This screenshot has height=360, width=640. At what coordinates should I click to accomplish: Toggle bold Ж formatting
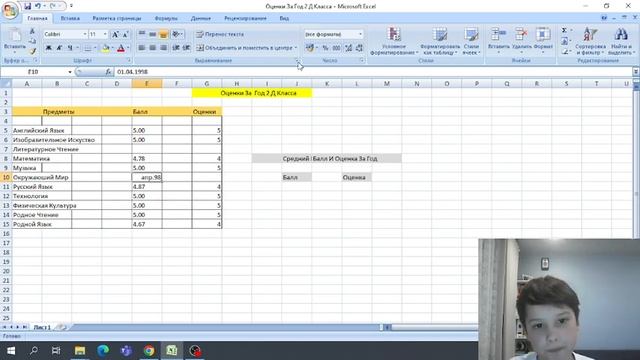pos(49,48)
